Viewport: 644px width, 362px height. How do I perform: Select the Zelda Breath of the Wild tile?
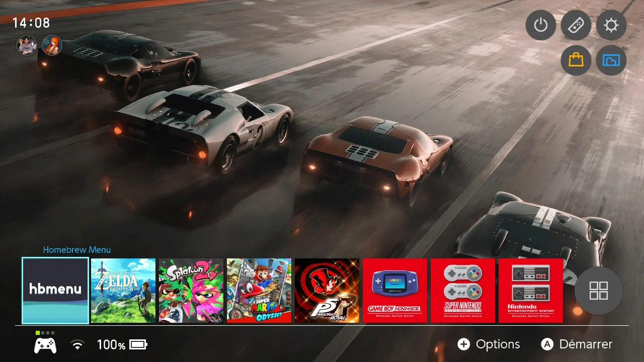(x=123, y=291)
